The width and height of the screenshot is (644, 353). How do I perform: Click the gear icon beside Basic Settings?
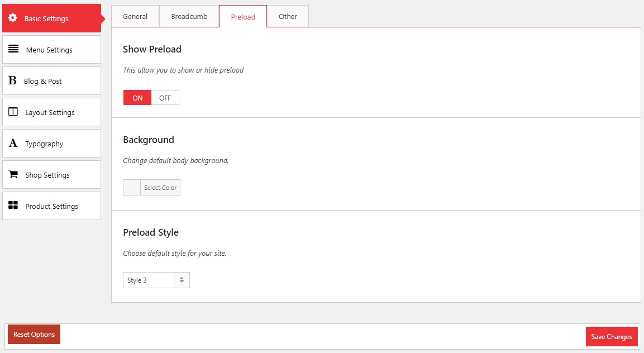coord(13,18)
